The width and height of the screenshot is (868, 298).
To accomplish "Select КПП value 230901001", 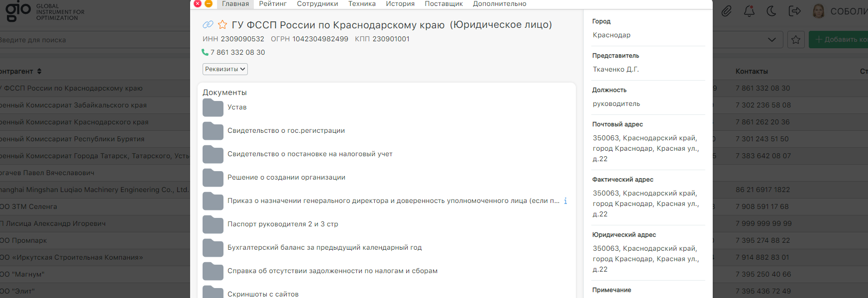I will [x=391, y=39].
